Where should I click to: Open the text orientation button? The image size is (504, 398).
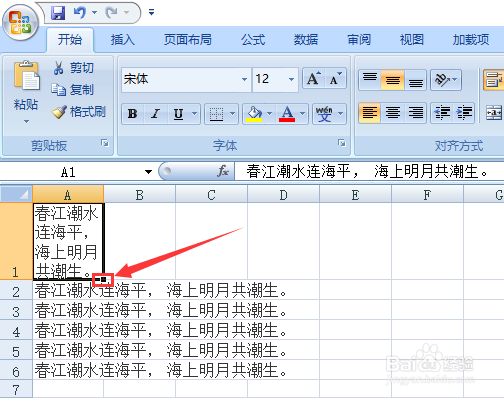446,80
